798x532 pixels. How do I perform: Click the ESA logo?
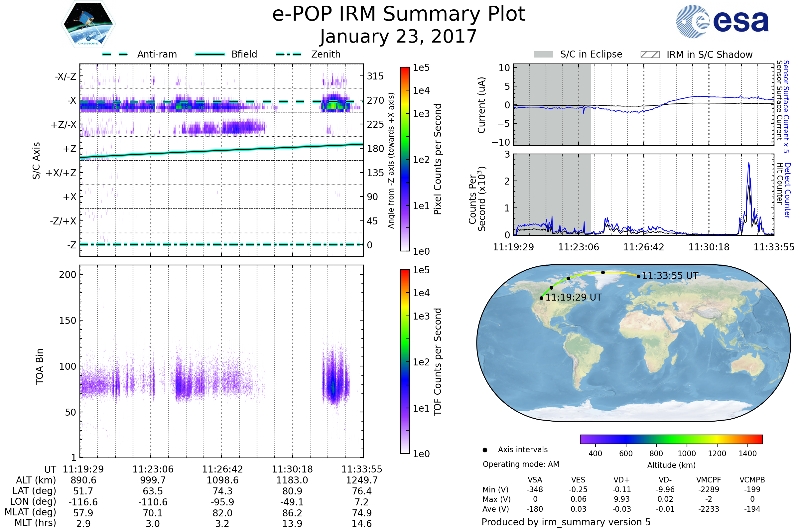(723, 21)
